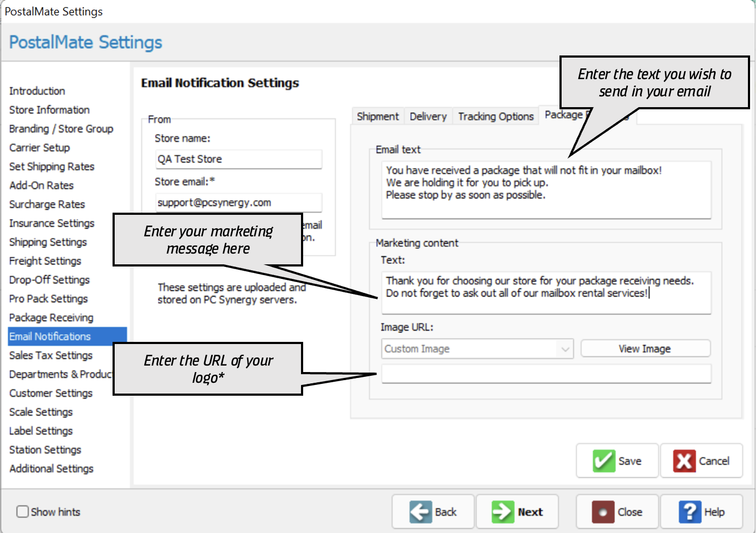The width and height of the screenshot is (756, 533).
Task: Click the Close button's dark red icon
Action: [x=603, y=512]
